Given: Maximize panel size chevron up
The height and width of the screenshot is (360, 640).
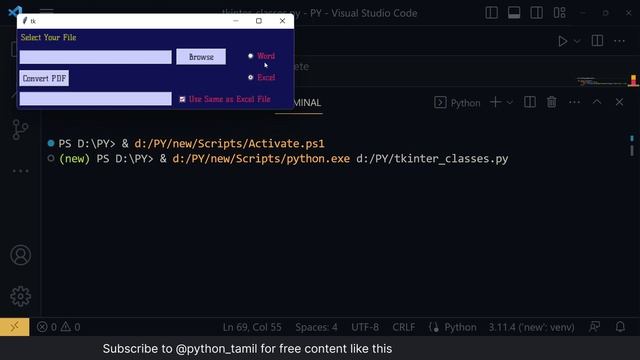Looking at the screenshot, I should point(597,102).
